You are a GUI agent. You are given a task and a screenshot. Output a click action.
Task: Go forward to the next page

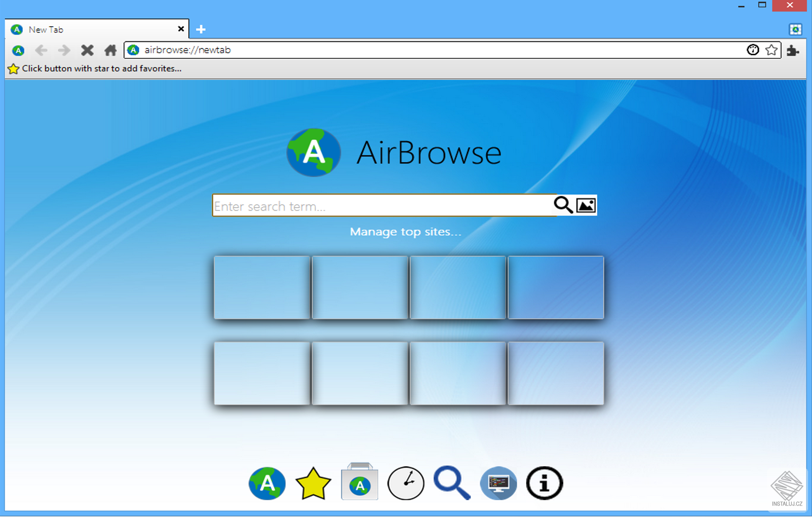[64, 50]
